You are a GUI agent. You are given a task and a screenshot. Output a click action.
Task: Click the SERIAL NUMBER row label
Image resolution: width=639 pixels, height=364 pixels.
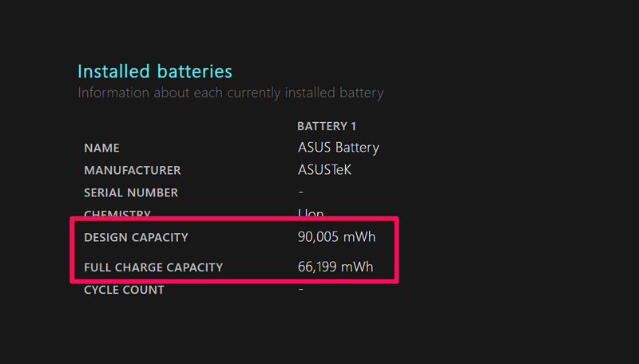point(131,192)
